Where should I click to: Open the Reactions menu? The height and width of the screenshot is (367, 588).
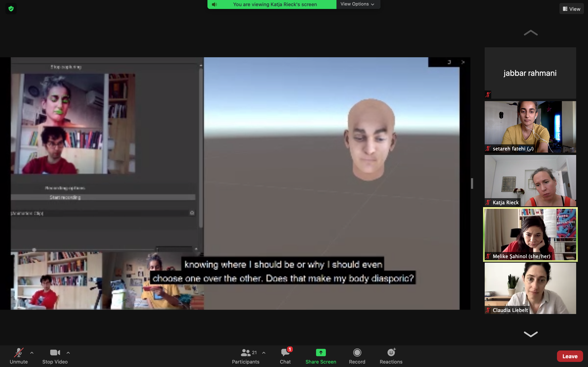pyautogui.click(x=391, y=356)
